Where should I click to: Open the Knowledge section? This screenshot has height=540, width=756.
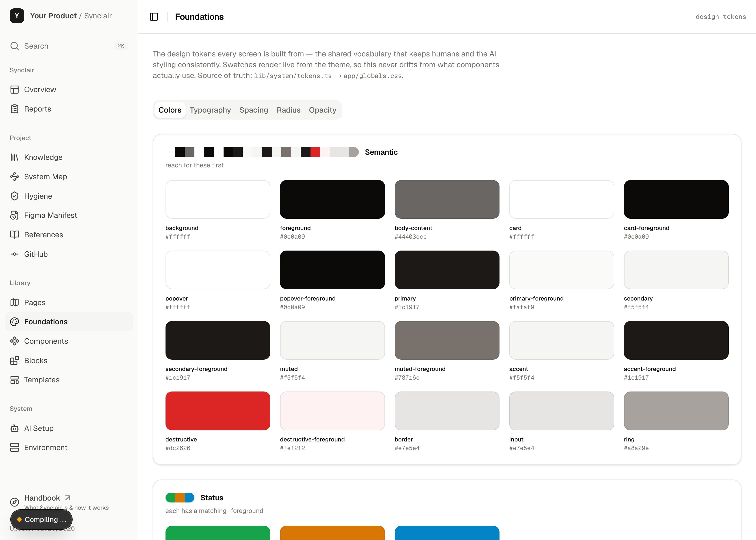pyautogui.click(x=69, y=157)
